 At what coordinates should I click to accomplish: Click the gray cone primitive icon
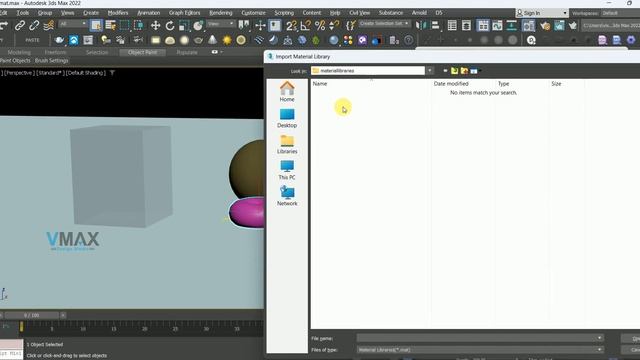pos(213,40)
